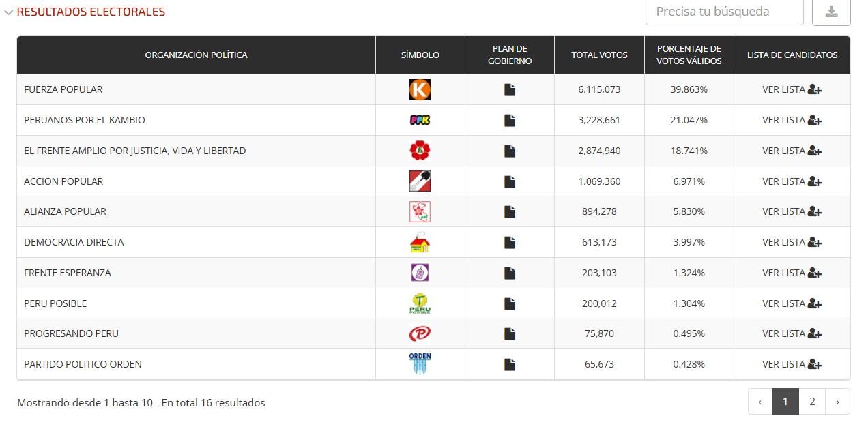View candidate list for Fuerza Popular
Image resolution: width=868 pixels, height=431 pixels.
pos(792,89)
